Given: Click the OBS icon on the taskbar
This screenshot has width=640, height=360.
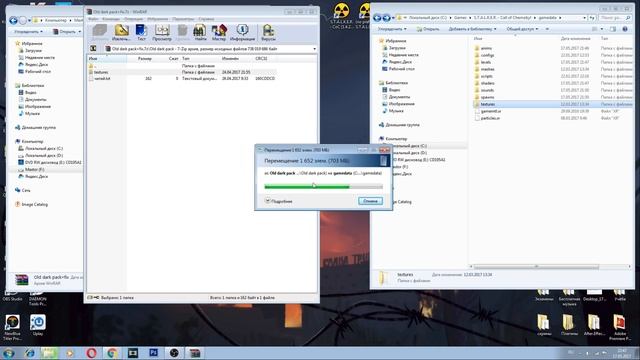Looking at the screenshot, I should 174,353.
